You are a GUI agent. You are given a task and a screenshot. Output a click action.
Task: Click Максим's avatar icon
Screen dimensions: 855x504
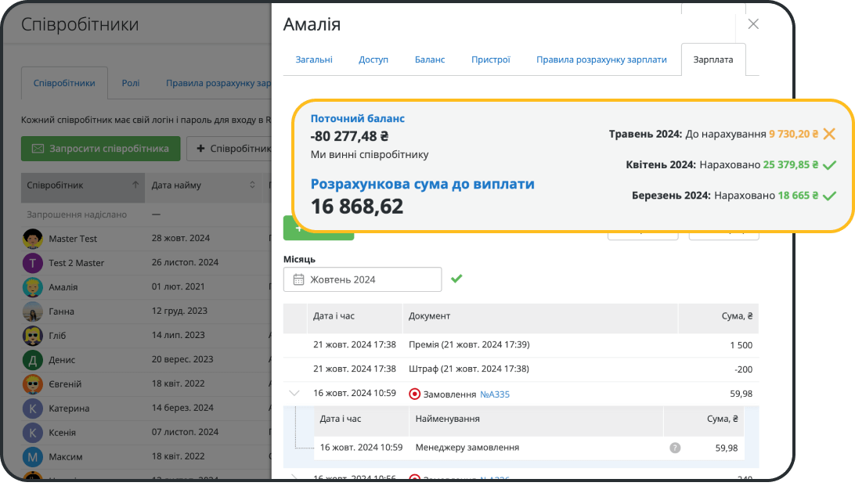point(32,456)
